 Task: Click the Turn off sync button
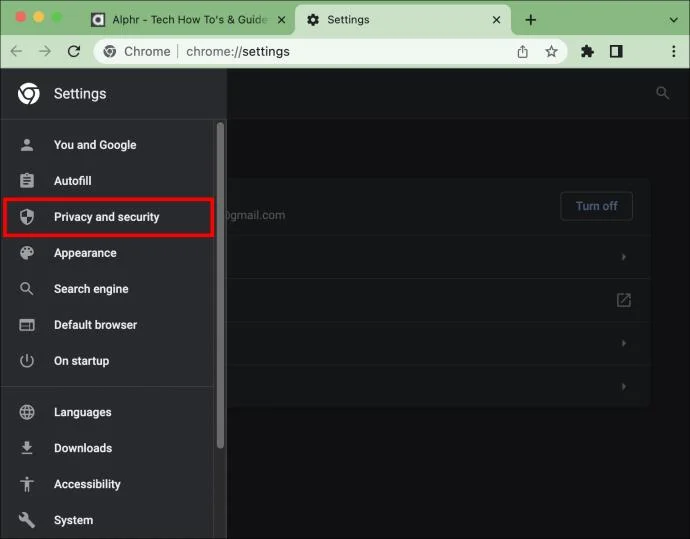pyautogui.click(x=596, y=206)
